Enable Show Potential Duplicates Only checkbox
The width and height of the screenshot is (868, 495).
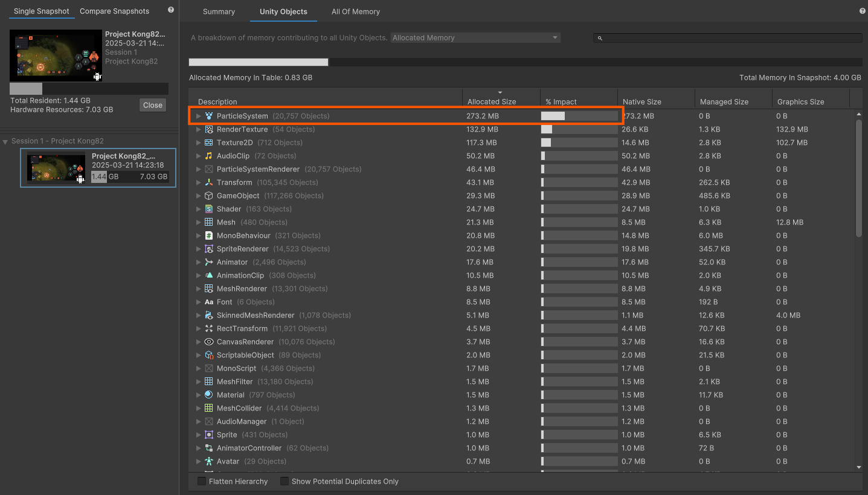[285, 481]
